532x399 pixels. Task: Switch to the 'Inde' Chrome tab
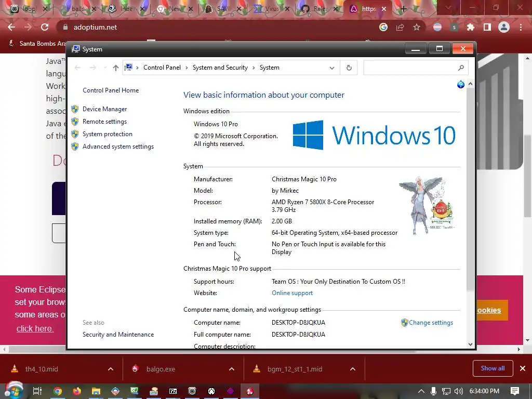(126, 9)
